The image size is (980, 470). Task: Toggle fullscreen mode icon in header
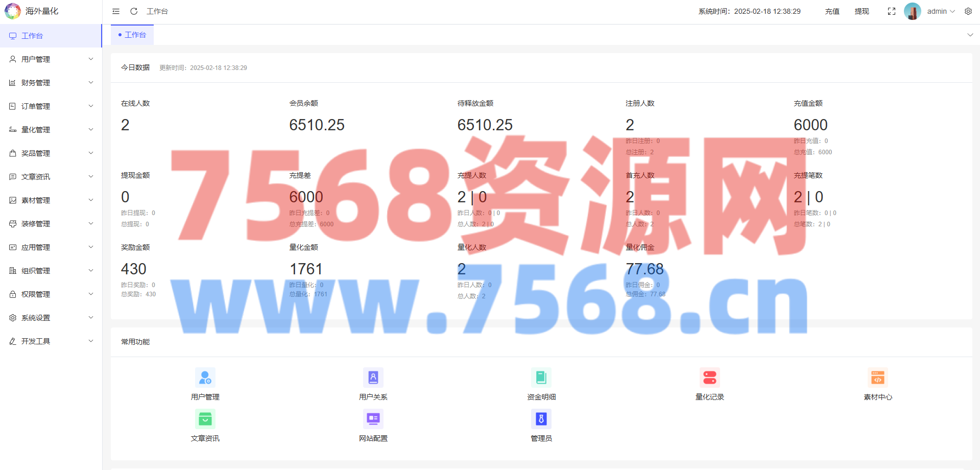(x=891, y=11)
